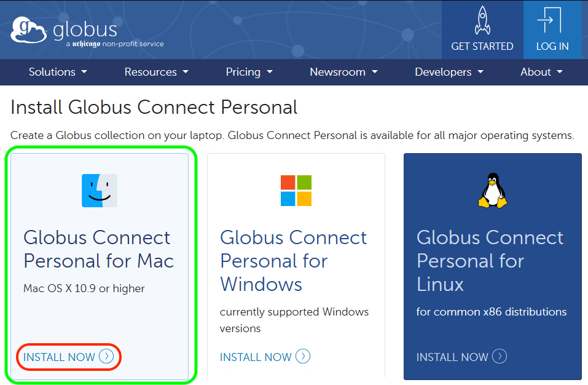Click the Globus cloud logo
The width and height of the screenshot is (588, 385).
click(x=28, y=30)
